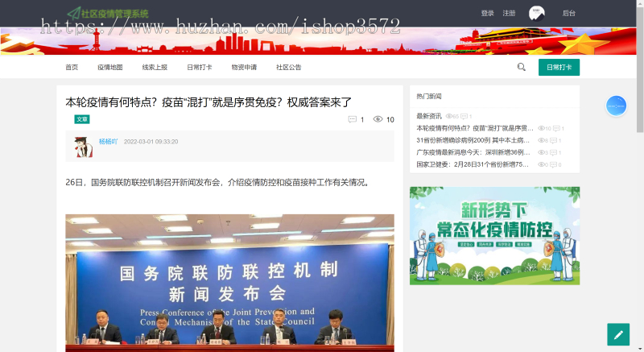Click eye icon on 本轮疫情有何特点 sidebar row
The image size is (644, 352).
[541, 129]
